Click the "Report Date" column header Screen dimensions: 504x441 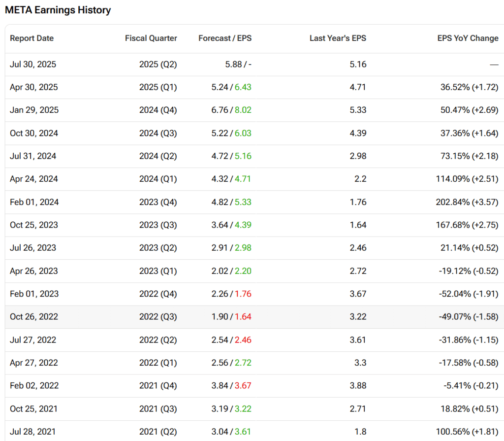32,38
